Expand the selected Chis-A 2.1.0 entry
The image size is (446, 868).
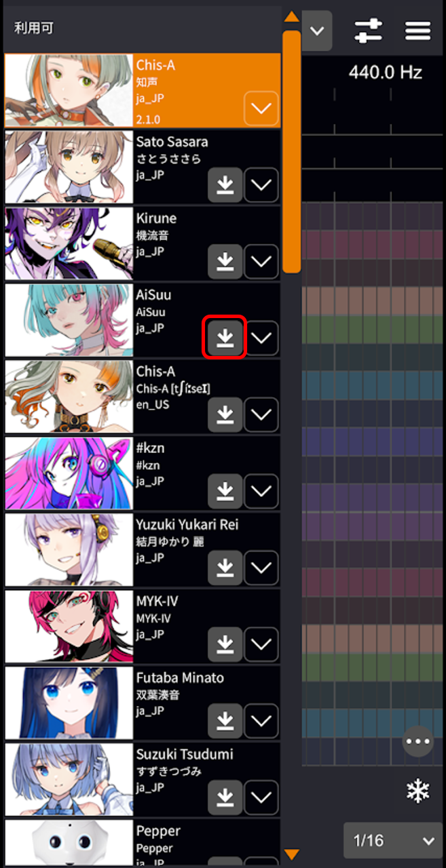261,108
